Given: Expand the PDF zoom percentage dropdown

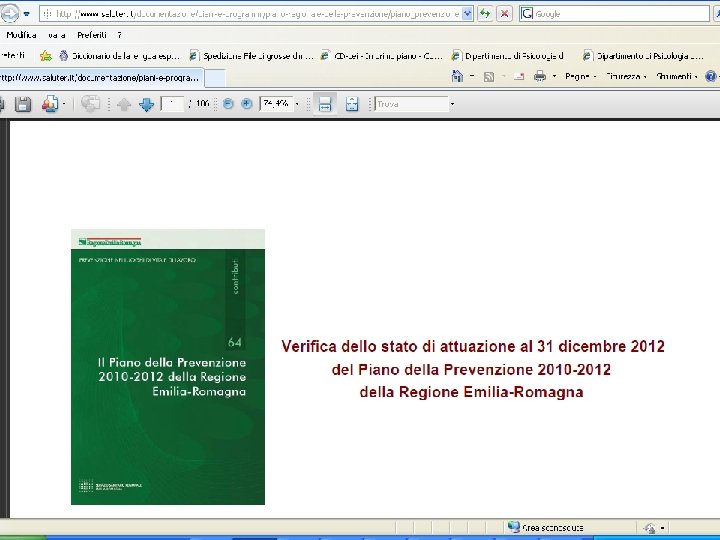Looking at the screenshot, I should (297, 104).
